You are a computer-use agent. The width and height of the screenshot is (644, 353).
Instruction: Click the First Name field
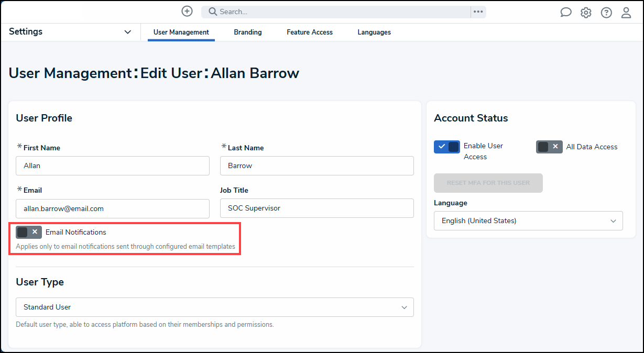pyautogui.click(x=113, y=166)
